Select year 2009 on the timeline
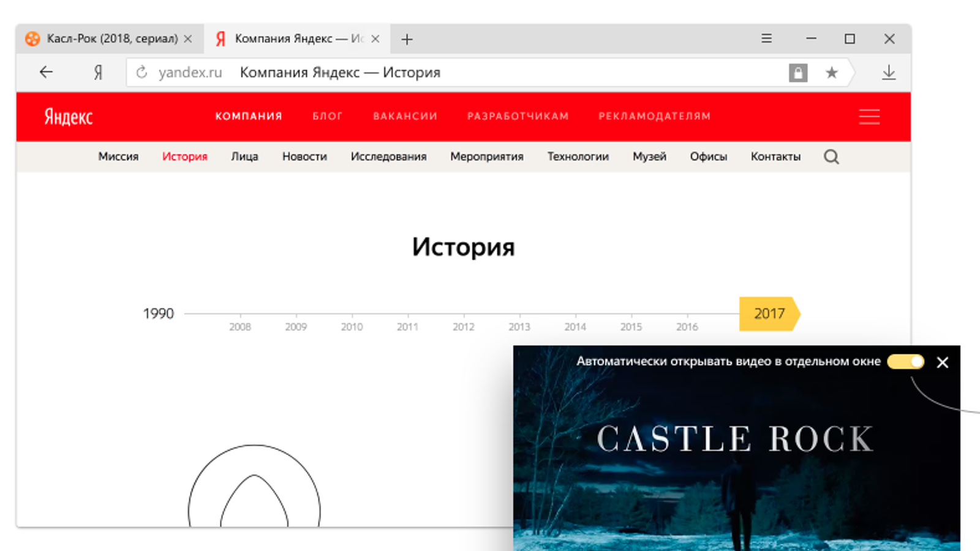Viewport: 980px width, 551px height. (x=296, y=327)
